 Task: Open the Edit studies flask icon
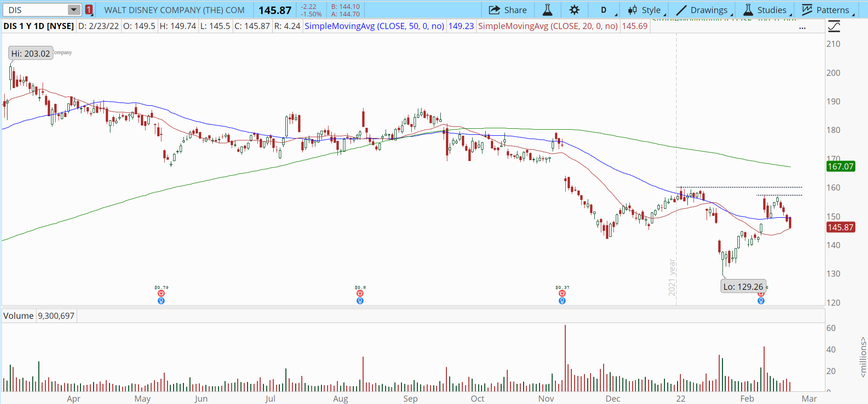(547, 10)
